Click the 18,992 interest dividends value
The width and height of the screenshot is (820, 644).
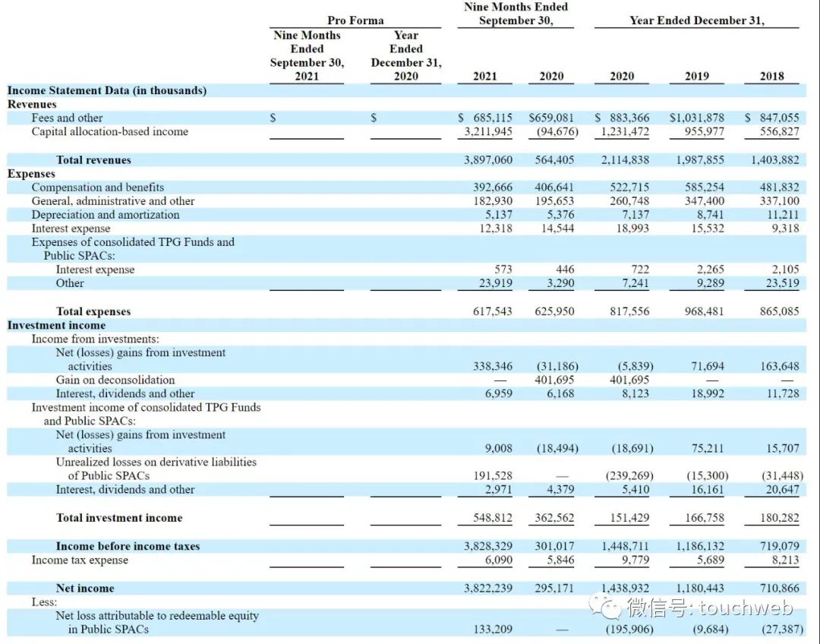(x=708, y=393)
